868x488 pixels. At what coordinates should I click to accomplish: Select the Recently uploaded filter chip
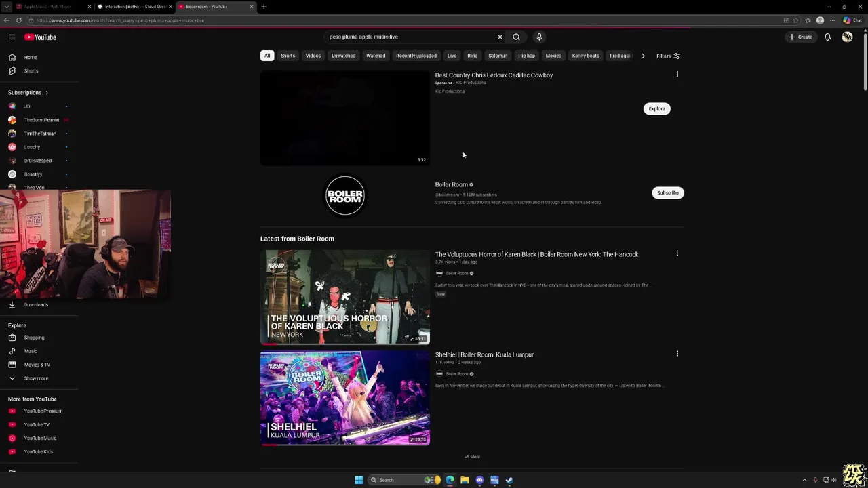tap(416, 56)
